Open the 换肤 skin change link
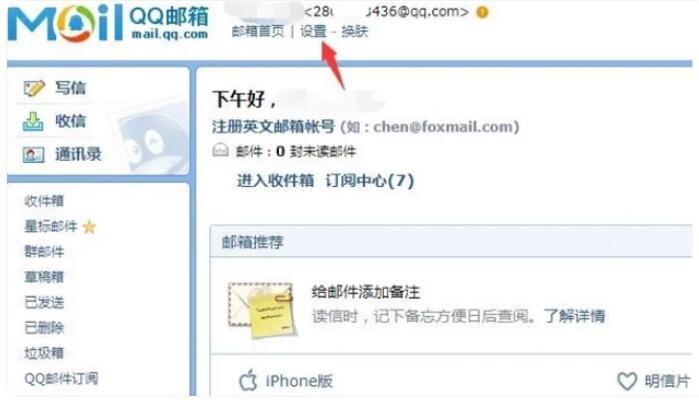The image size is (699, 400). (355, 31)
